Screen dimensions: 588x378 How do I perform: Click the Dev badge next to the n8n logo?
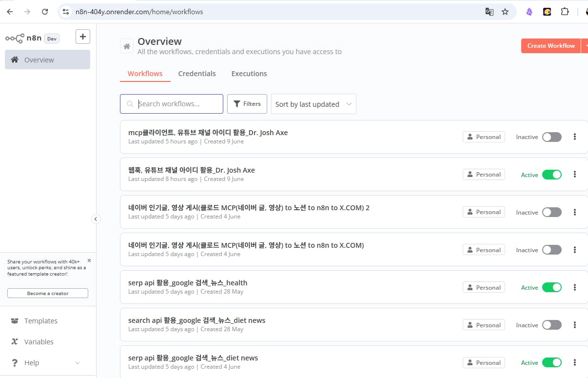52,39
